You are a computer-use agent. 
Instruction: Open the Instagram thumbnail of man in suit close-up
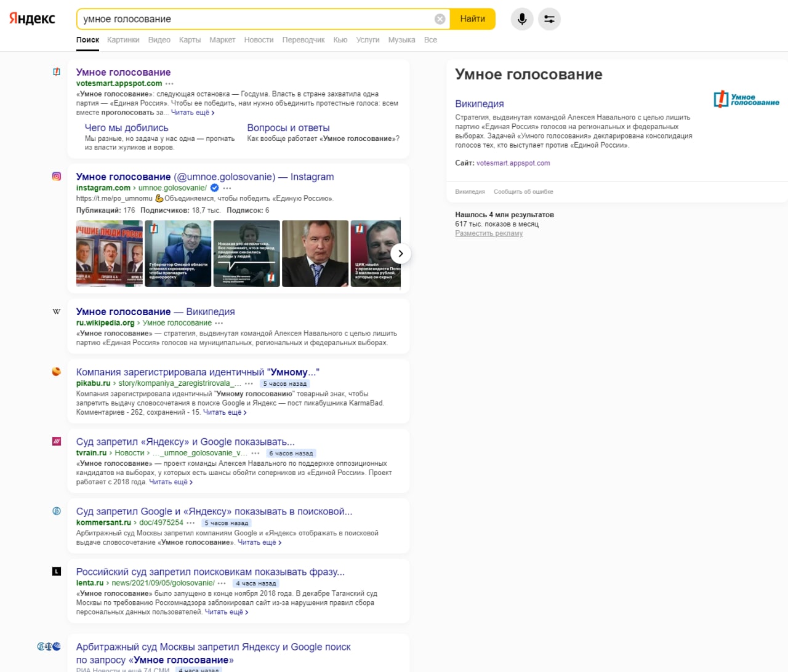coord(315,254)
